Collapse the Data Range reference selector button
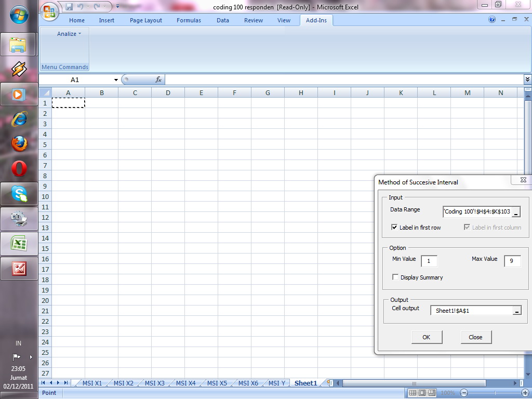532x399 pixels. (x=516, y=212)
